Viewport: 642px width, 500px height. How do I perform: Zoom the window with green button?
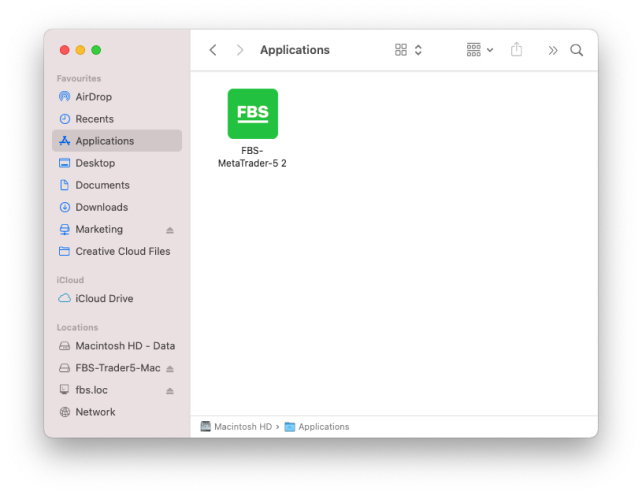click(96, 50)
